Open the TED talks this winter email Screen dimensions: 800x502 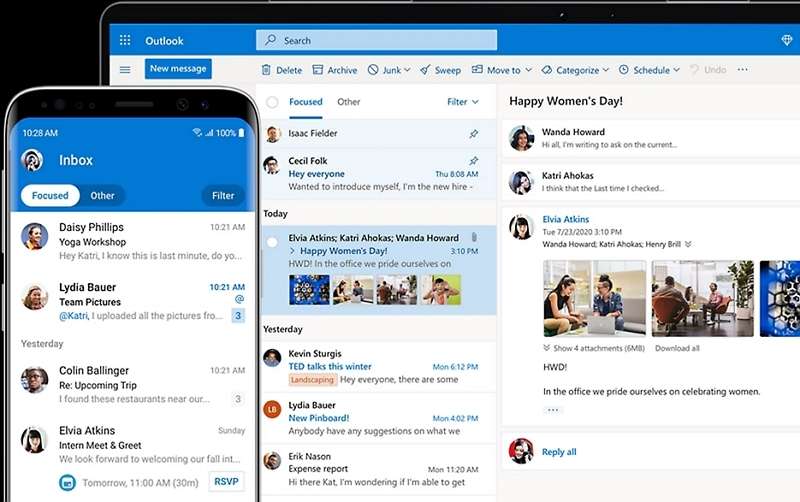[378, 367]
